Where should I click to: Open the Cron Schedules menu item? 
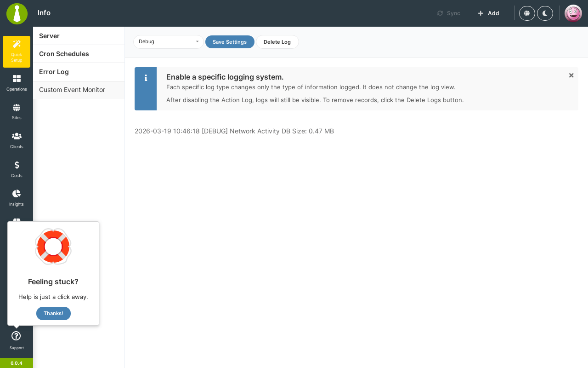coord(79,54)
